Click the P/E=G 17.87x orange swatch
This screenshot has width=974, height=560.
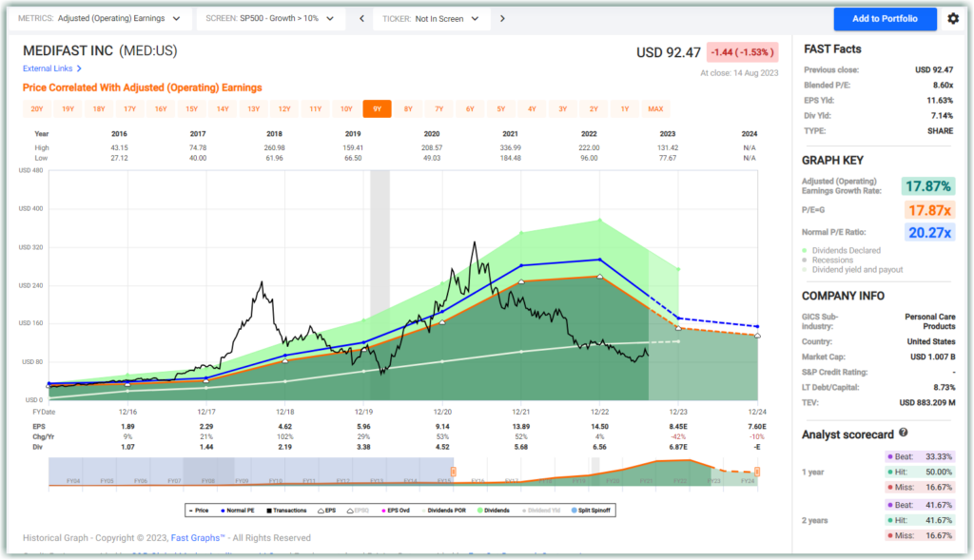point(929,210)
